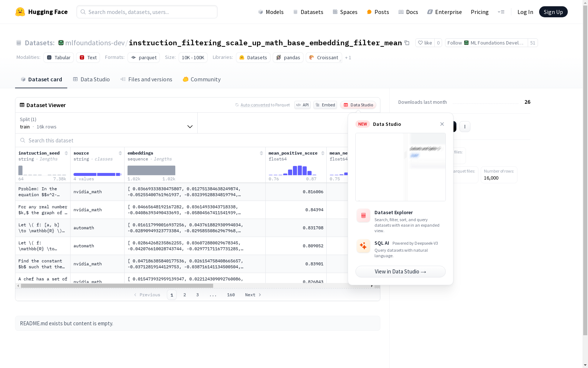Select the Tabular modality tag
The height and width of the screenshot is (368, 588).
pyautogui.click(x=59, y=57)
